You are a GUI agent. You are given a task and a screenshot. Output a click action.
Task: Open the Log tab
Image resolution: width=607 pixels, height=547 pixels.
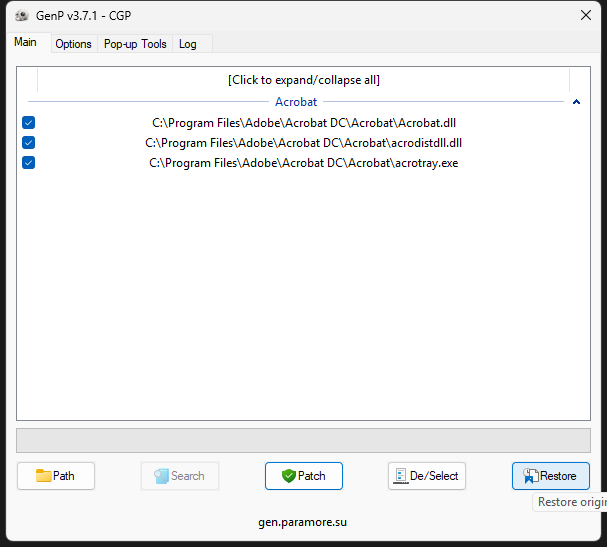coord(188,44)
